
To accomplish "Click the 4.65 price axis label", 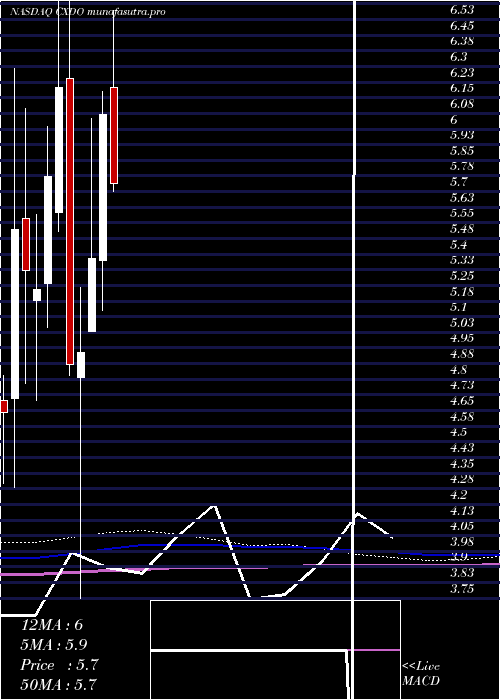I will [462, 400].
